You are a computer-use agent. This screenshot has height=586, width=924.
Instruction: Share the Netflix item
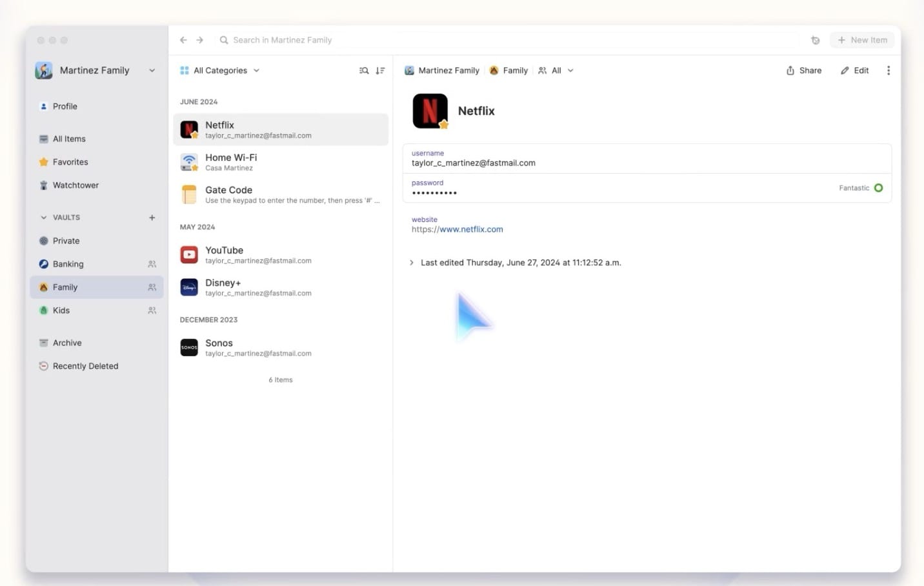pos(804,70)
